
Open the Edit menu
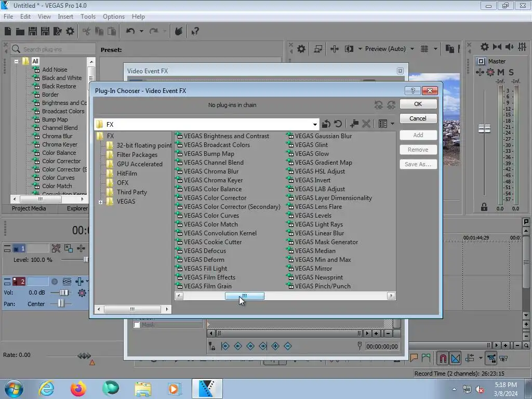tap(25, 16)
